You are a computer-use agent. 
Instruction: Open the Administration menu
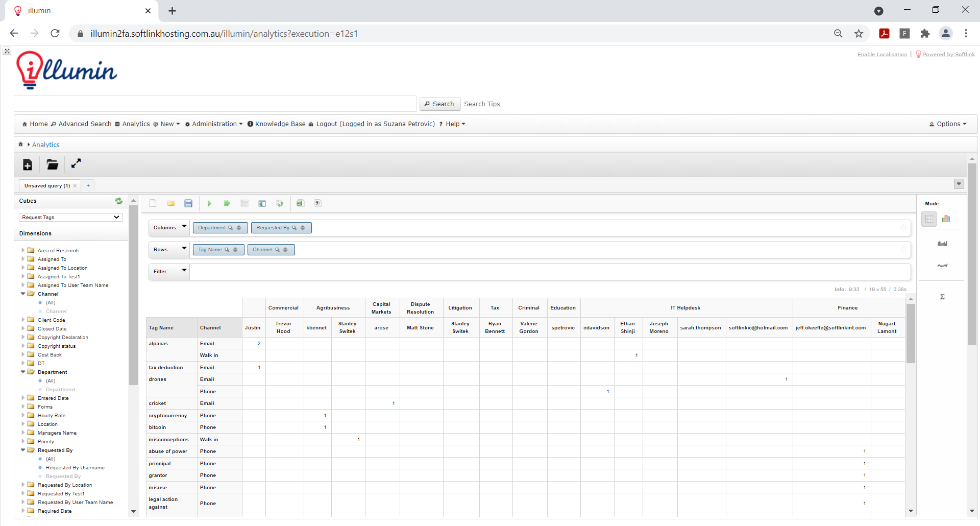tap(214, 124)
